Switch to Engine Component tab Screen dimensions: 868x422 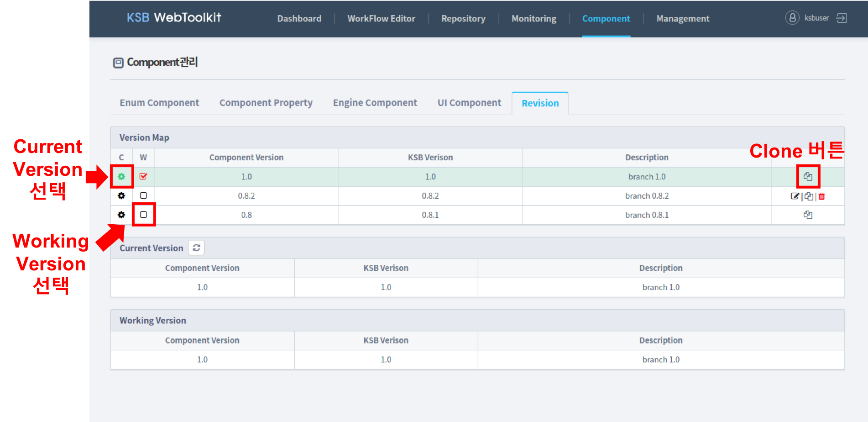375,103
